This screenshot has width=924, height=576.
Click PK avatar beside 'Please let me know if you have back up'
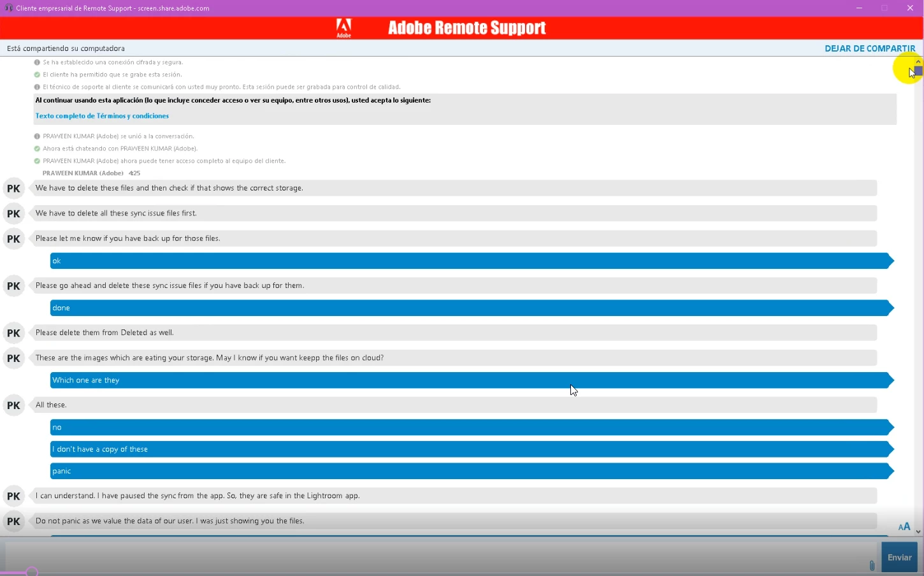(x=13, y=239)
